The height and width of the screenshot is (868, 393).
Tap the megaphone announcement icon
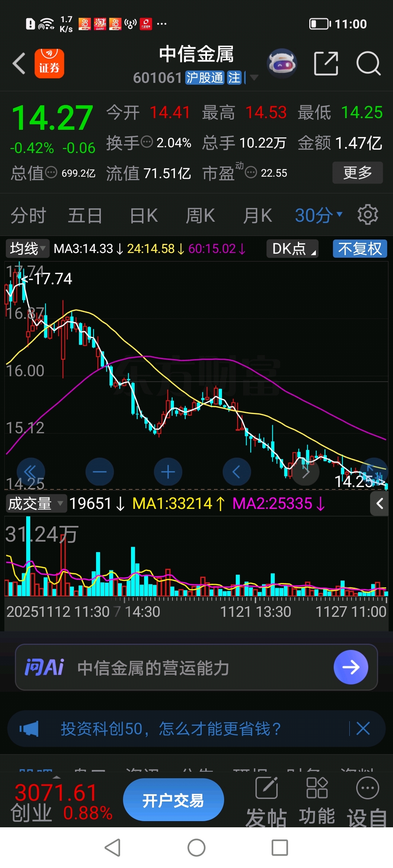point(29,729)
